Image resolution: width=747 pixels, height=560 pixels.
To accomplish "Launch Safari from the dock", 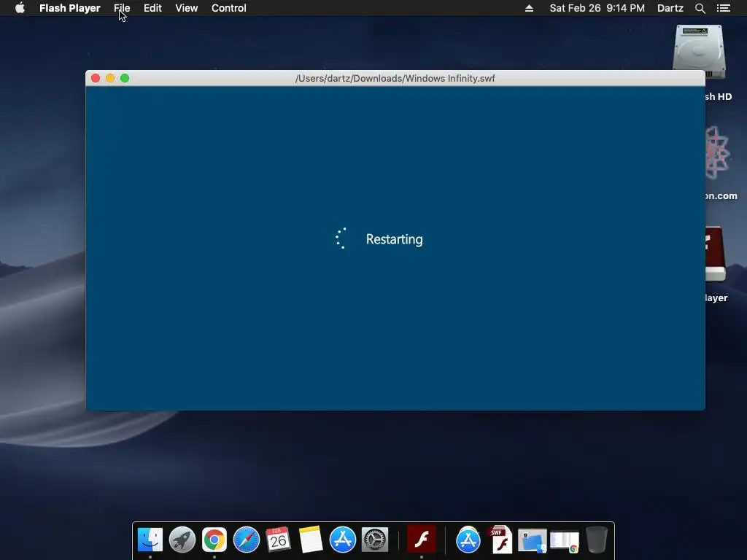I will click(x=247, y=540).
